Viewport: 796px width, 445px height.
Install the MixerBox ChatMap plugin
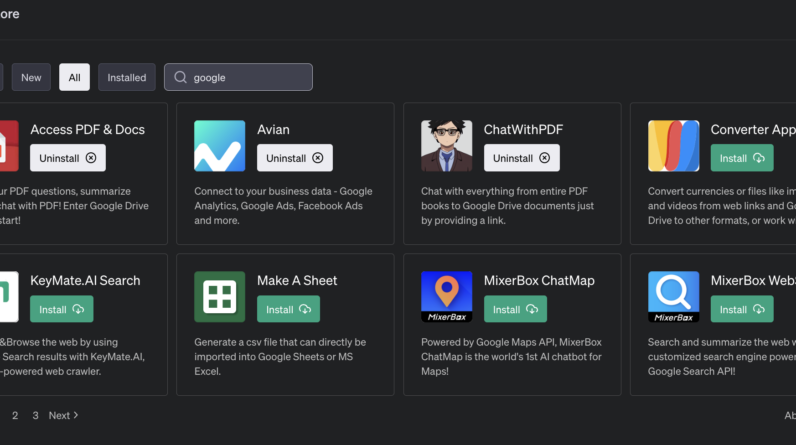pyautogui.click(x=515, y=309)
